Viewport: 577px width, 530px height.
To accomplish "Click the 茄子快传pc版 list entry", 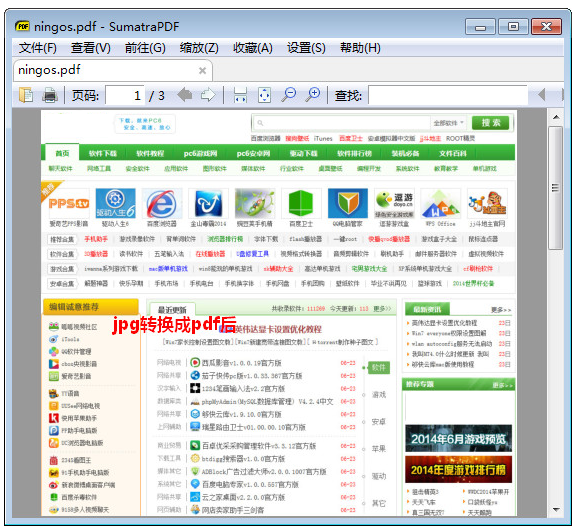I will [252, 376].
